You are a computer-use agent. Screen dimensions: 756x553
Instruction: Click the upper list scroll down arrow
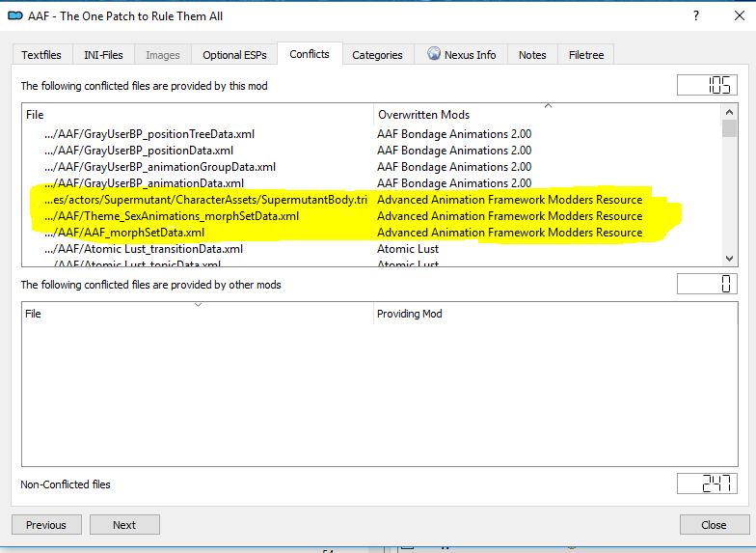click(x=729, y=259)
